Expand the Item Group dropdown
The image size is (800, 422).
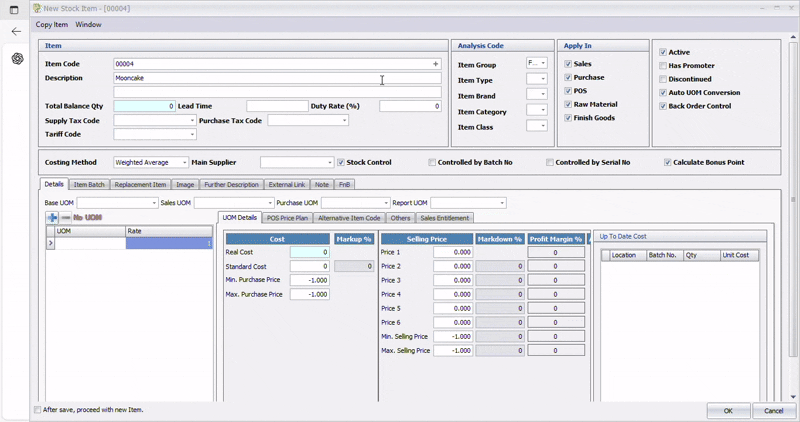click(x=543, y=64)
